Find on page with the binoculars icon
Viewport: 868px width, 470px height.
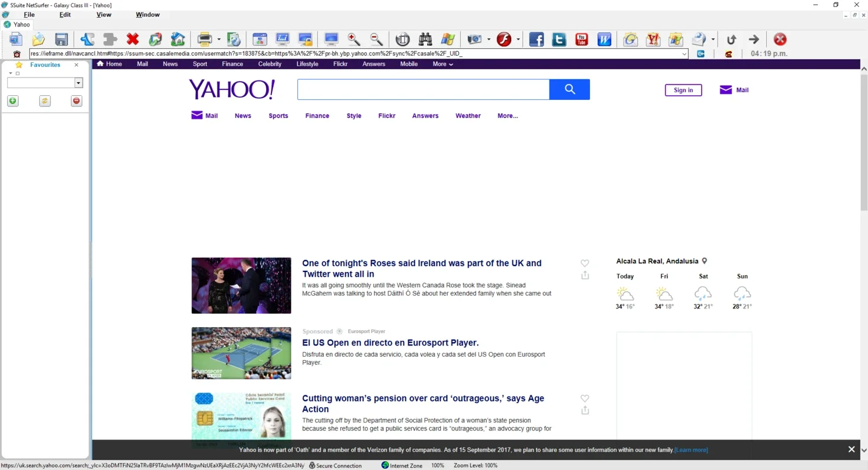pos(425,39)
